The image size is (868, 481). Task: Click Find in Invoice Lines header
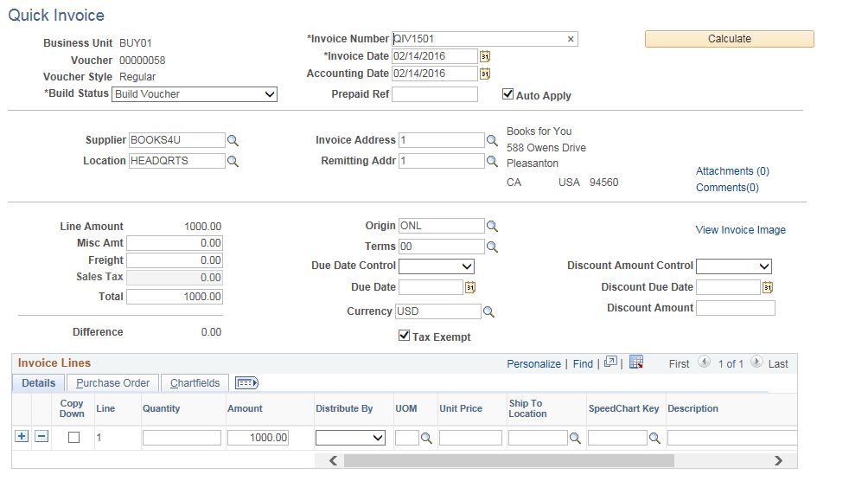coord(583,364)
